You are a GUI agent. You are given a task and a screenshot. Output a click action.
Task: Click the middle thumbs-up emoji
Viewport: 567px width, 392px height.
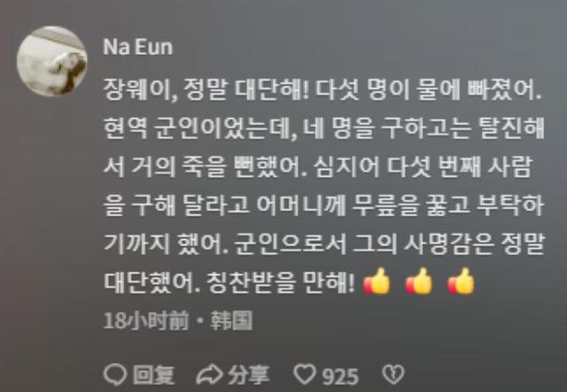(x=419, y=281)
